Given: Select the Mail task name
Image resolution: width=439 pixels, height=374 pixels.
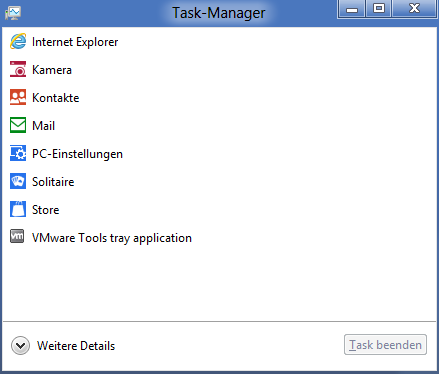Looking at the screenshot, I should pyautogui.click(x=43, y=126).
